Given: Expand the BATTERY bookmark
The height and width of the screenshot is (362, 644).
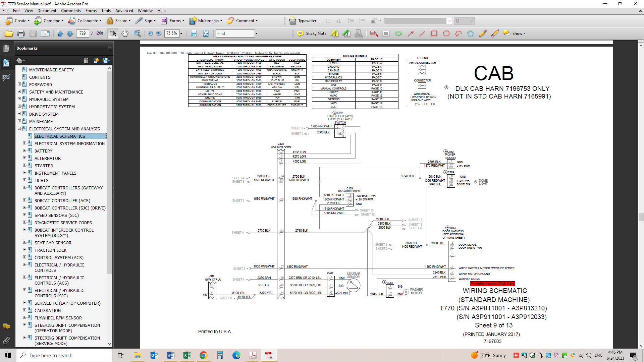Looking at the screenshot, I should tap(24, 151).
